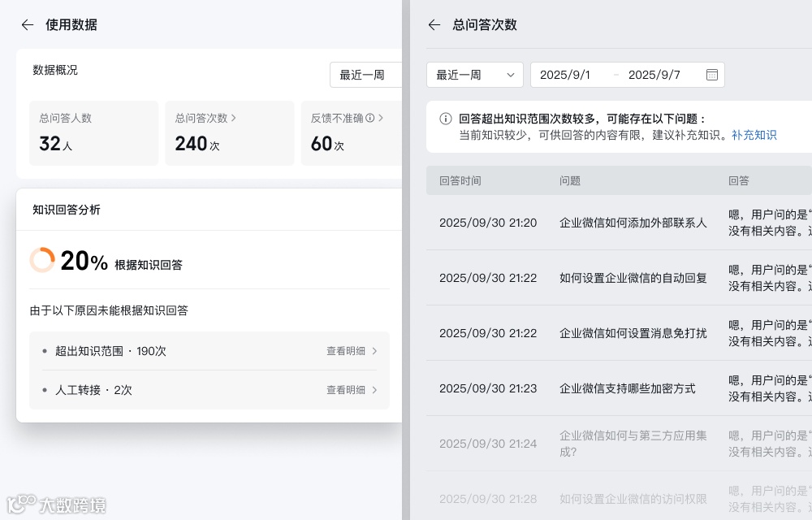Select row 如何设置企业微信的自动回复
This screenshot has width=812, height=520.
click(x=619, y=278)
